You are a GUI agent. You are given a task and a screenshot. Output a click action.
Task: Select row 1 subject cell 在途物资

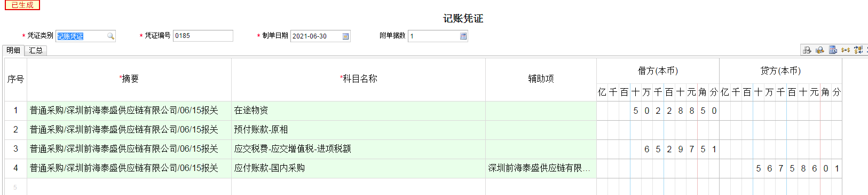pos(358,111)
